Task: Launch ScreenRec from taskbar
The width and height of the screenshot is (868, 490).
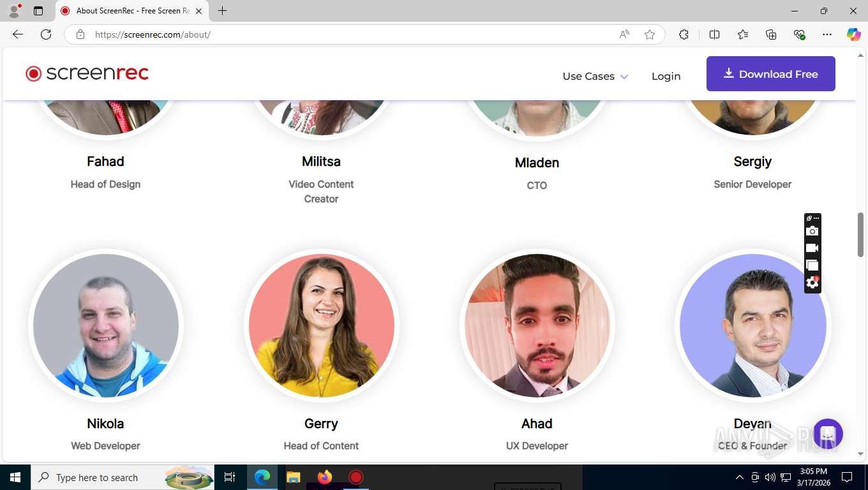Action: pyautogui.click(x=355, y=477)
